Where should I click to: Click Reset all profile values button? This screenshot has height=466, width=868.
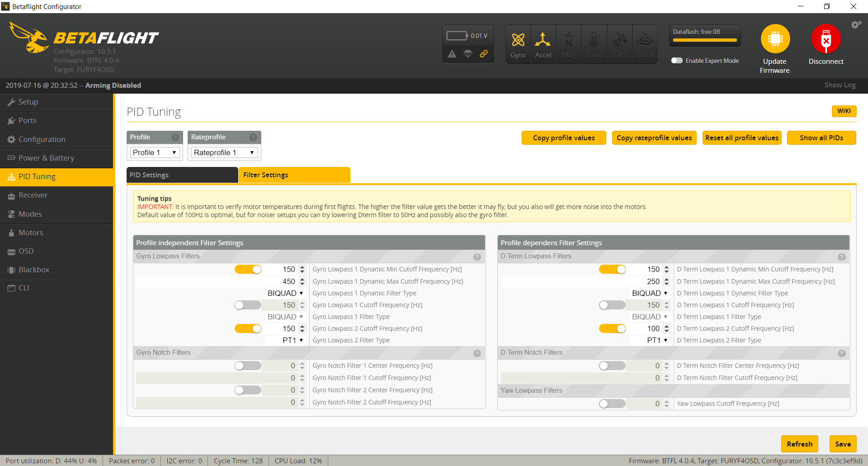[741, 138]
